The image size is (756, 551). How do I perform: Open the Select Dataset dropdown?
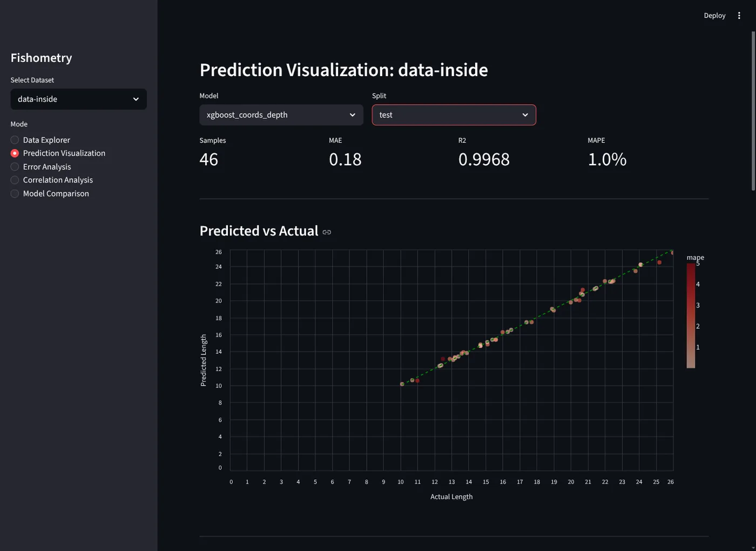79,99
